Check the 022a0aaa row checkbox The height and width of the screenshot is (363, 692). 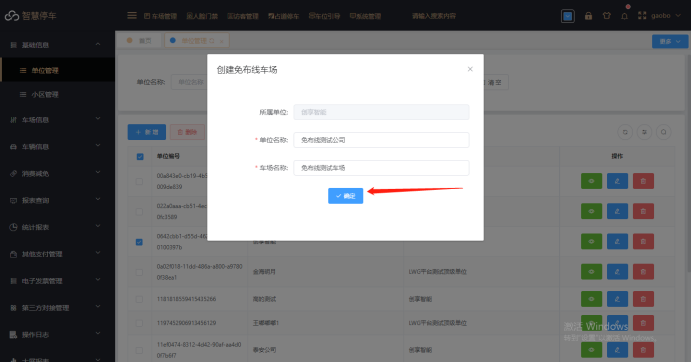pyautogui.click(x=139, y=212)
